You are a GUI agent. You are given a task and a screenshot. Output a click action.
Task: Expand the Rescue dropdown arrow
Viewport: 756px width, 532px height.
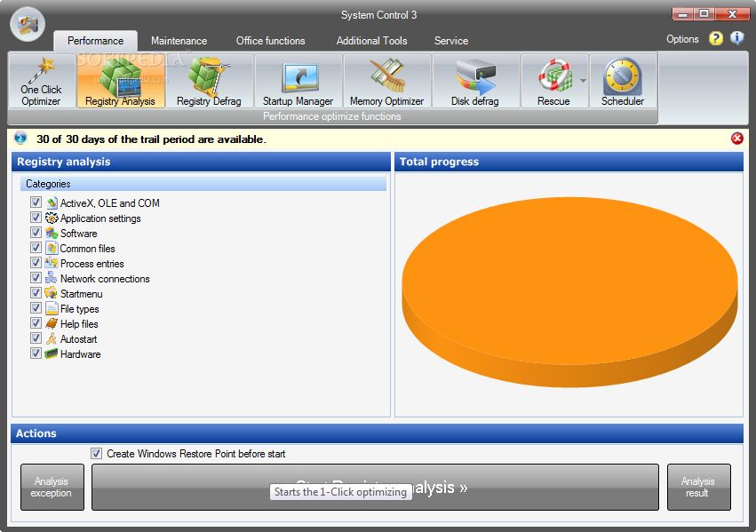584,81
